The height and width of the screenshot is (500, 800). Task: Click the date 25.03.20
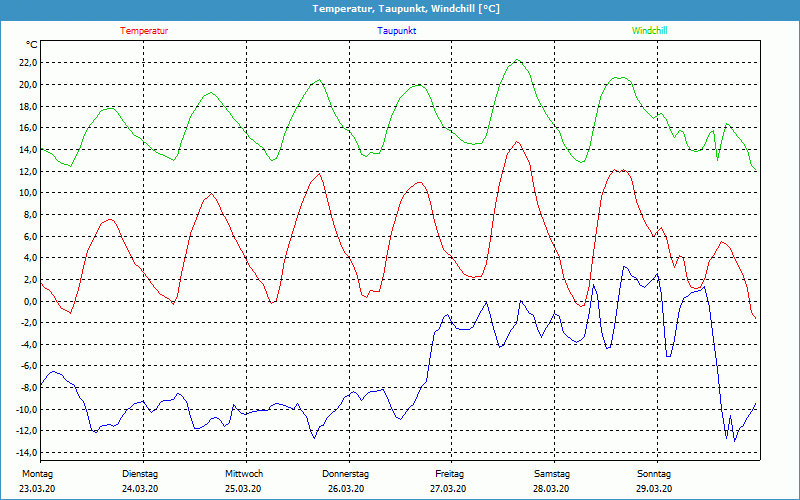[243, 489]
